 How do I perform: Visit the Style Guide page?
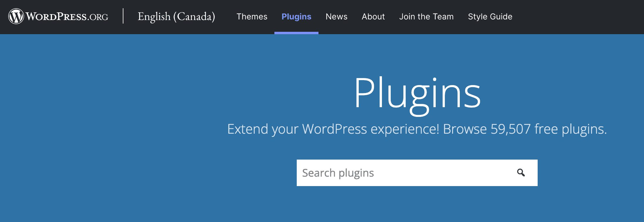[490, 16]
